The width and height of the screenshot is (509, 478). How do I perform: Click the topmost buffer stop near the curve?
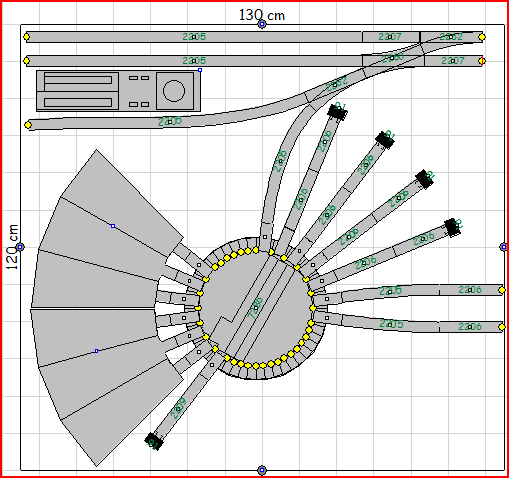pos(337,112)
